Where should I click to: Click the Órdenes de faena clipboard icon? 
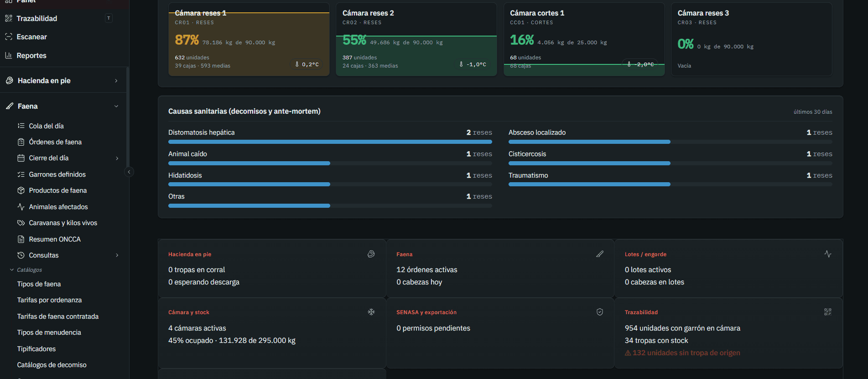pos(21,142)
